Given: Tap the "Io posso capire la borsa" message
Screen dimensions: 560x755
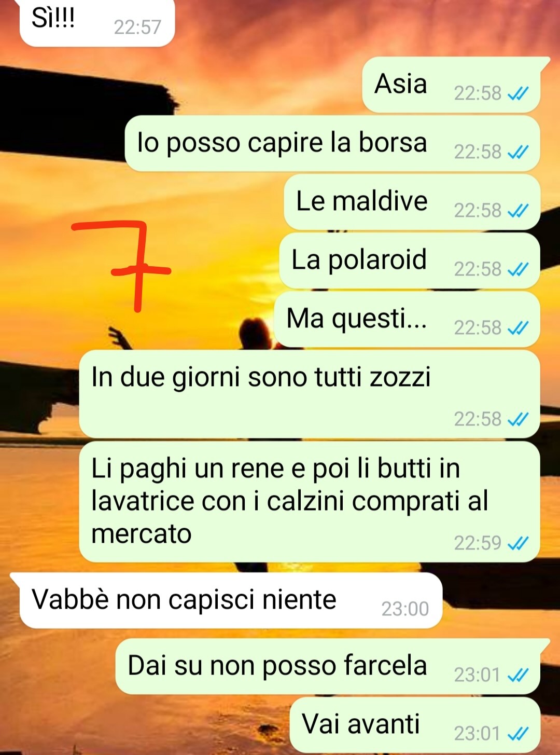Looking at the screenshot, I should coord(332,143).
